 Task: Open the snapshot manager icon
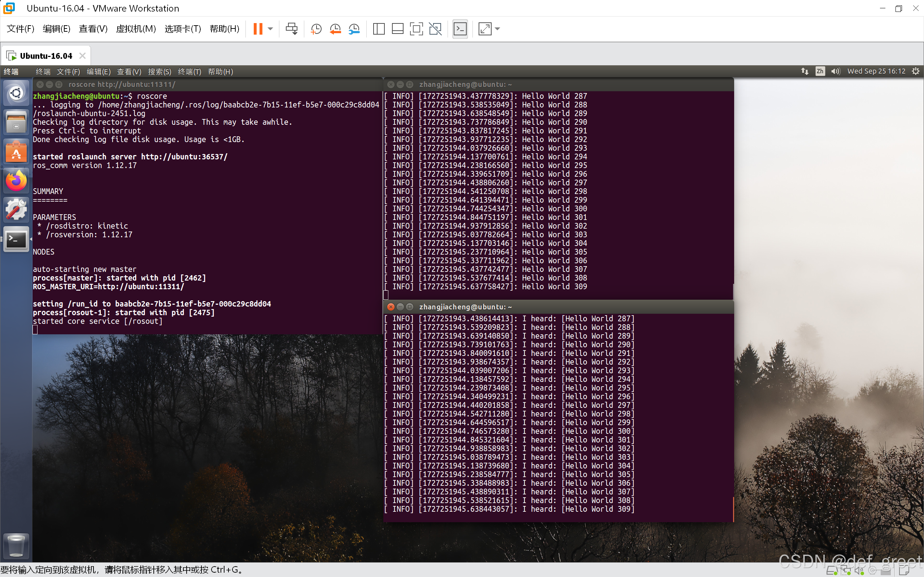pos(354,28)
